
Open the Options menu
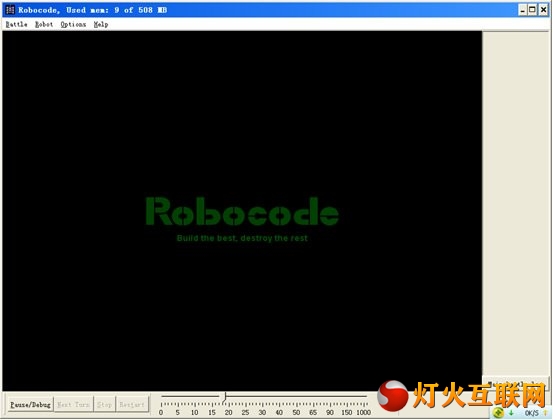[73, 24]
